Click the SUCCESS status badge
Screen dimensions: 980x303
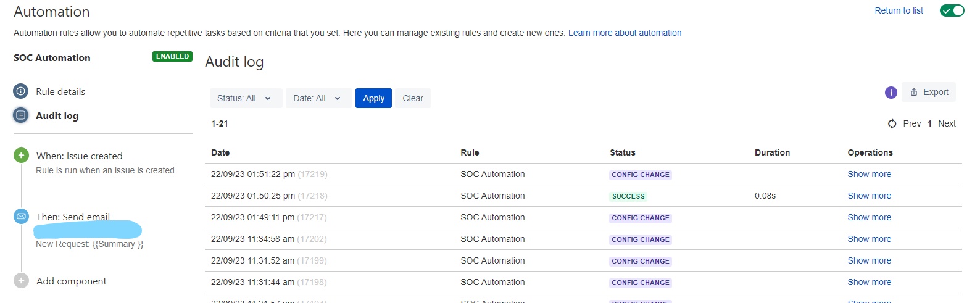click(628, 196)
